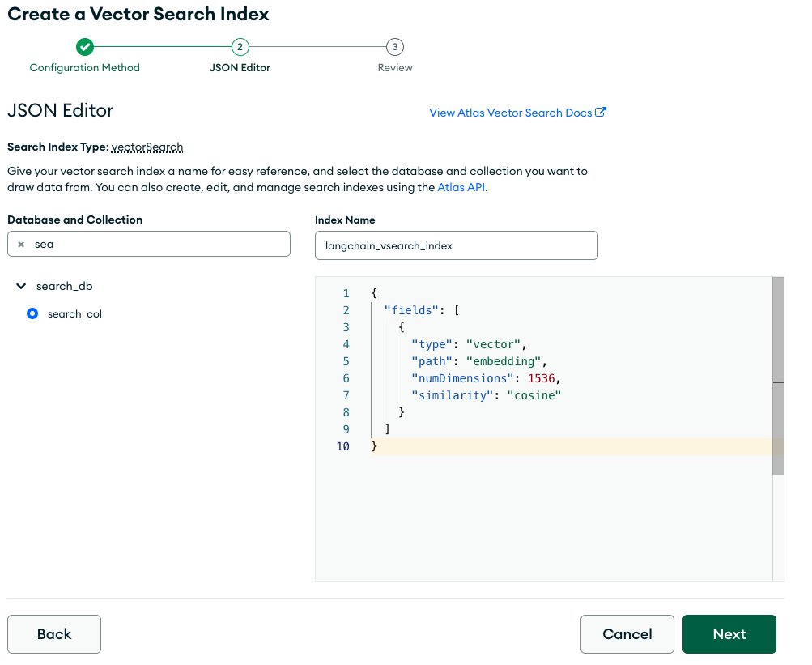Select the search_col collection radio button
812x665 pixels.
tap(32, 313)
